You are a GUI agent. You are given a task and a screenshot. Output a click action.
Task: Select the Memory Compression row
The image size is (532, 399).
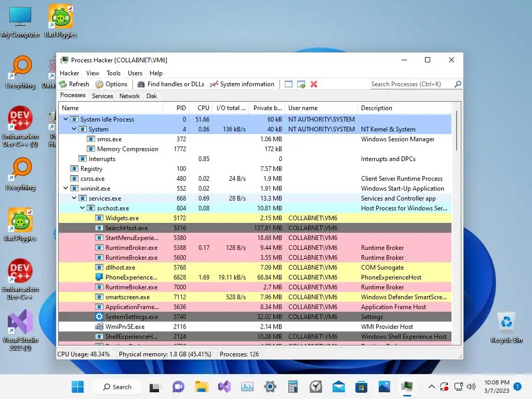click(x=255, y=149)
